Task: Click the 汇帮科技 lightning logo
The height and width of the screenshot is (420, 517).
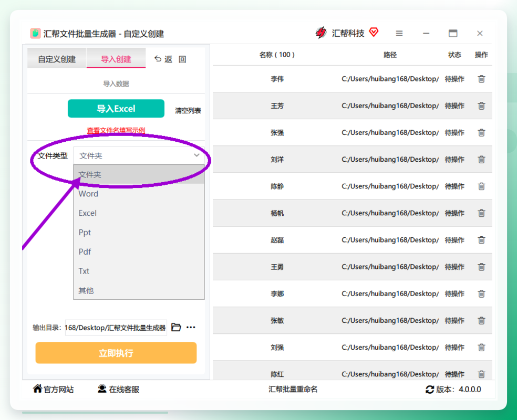Action: (321, 33)
